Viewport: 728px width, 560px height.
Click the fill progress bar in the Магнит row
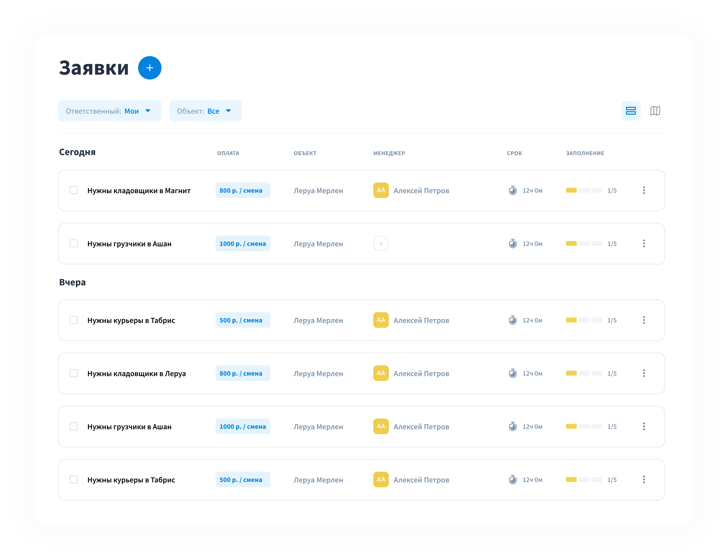click(584, 190)
